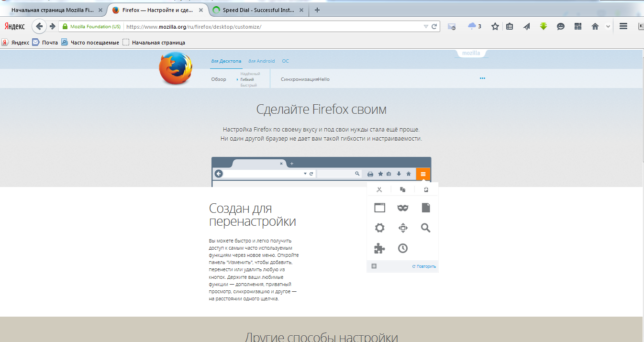
Task: Close the Начальная страница Mozilla tab
Action: (100, 10)
